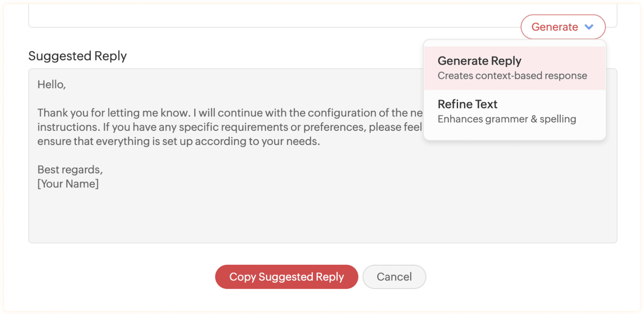644x315 pixels.
Task: Open the Generate dropdown button
Action: [x=554, y=27]
